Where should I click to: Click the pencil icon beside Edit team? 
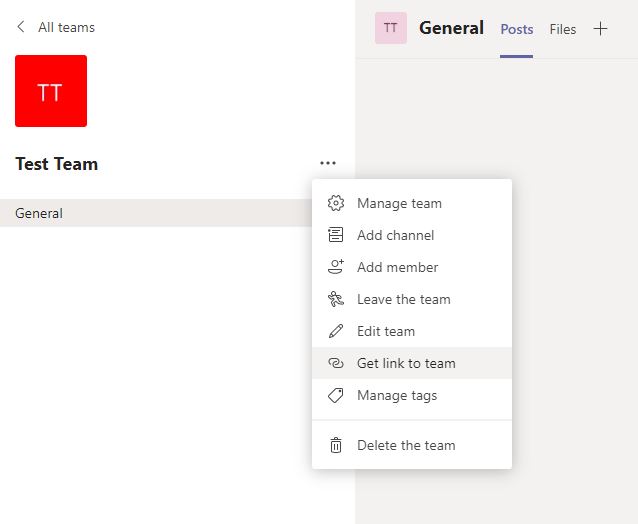point(336,331)
